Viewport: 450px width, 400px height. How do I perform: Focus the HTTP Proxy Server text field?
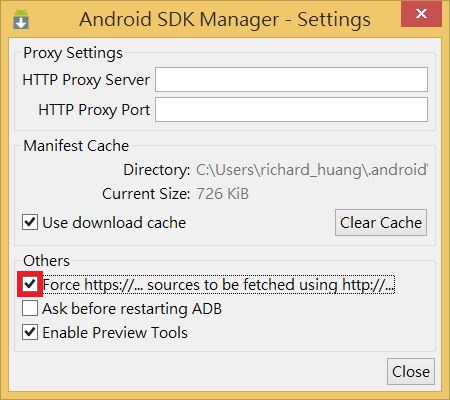pyautogui.click(x=291, y=80)
